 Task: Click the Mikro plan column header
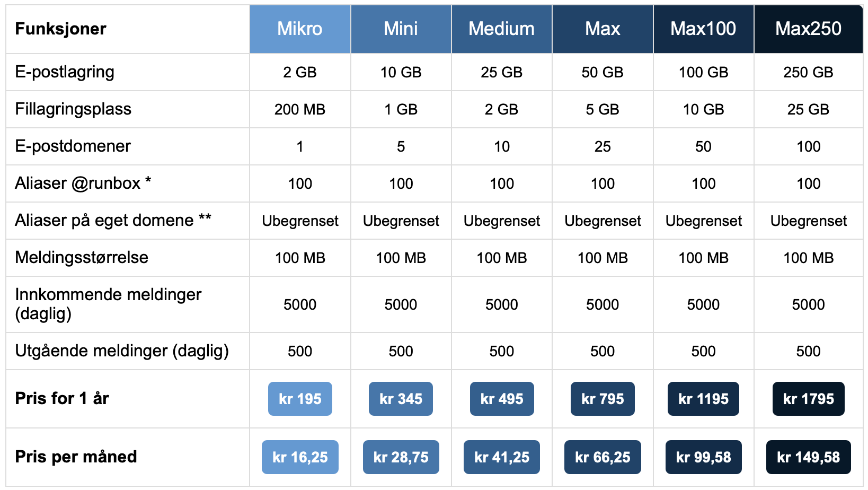[x=300, y=29]
